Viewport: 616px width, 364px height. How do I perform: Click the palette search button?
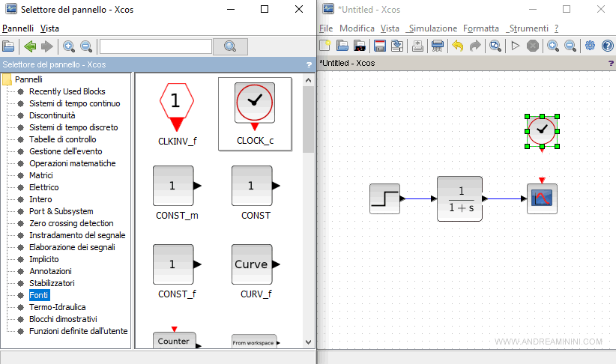tap(230, 46)
